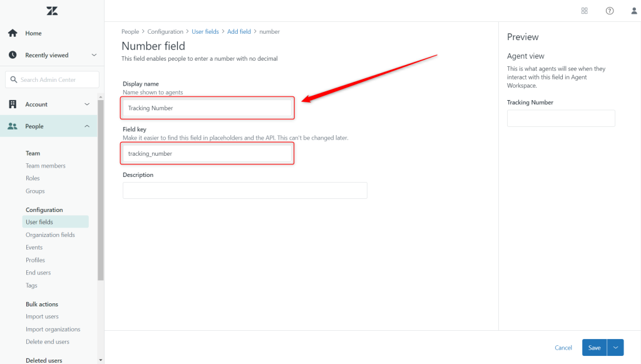Click the Home house icon
The height and width of the screenshot is (364, 641).
[x=13, y=33]
